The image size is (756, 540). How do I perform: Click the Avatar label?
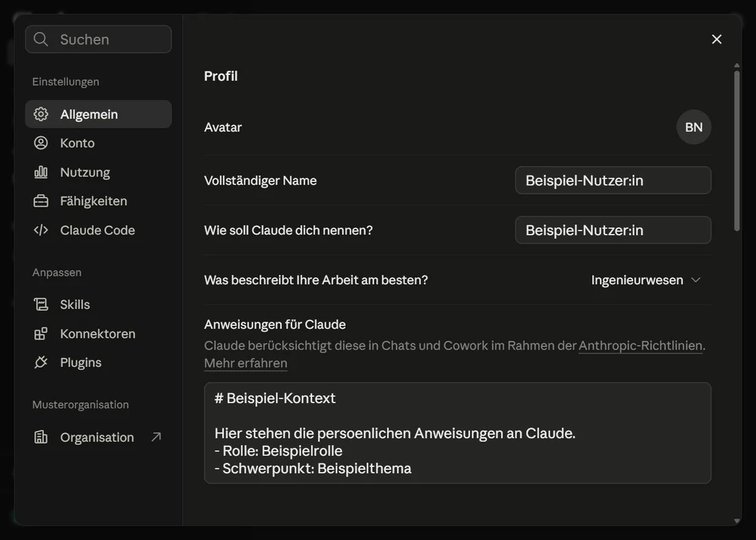pyautogui.click(x=223, y=127)
